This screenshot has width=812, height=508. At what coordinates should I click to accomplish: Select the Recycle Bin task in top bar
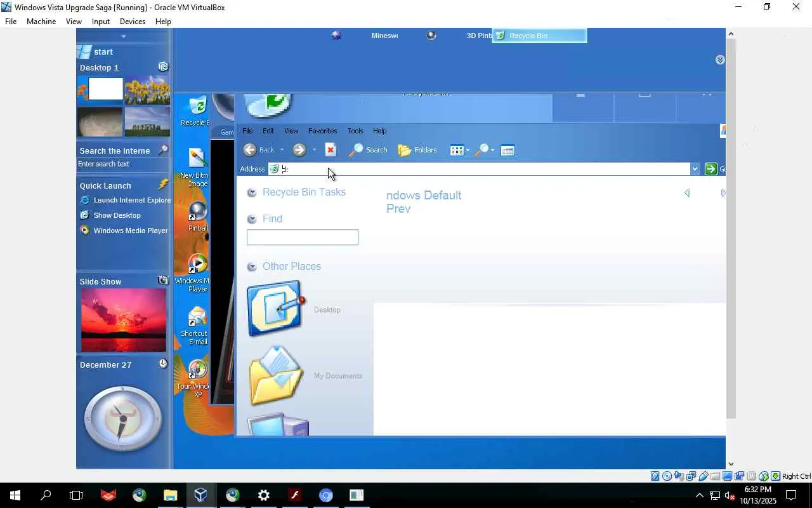coord(540,36)
